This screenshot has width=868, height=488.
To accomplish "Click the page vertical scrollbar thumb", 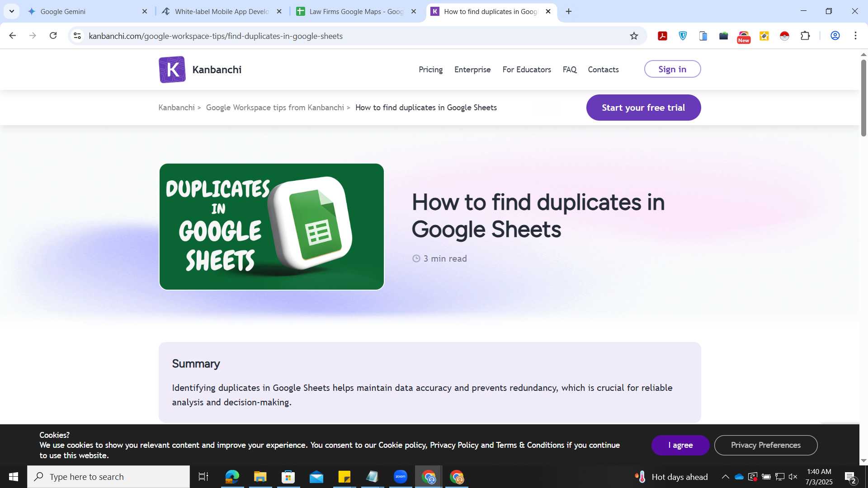I will [863, 97].
